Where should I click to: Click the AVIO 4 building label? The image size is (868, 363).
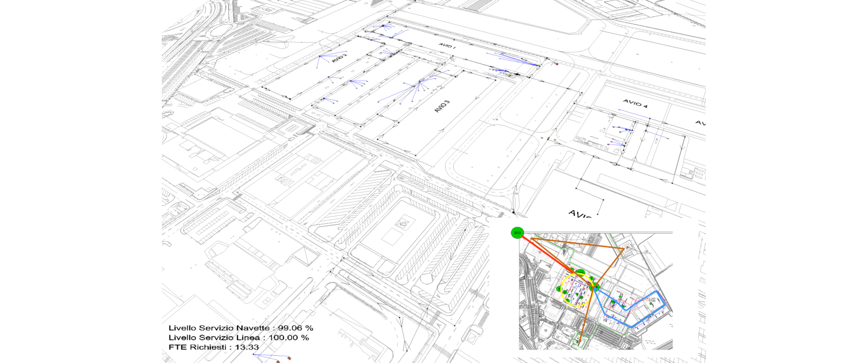(x=635, y=103)
